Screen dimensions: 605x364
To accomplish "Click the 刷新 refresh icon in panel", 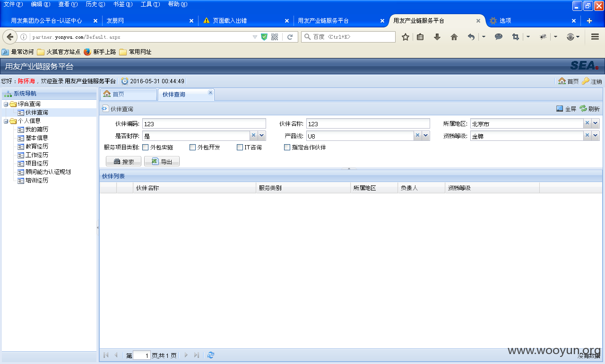I will (583, 109).
